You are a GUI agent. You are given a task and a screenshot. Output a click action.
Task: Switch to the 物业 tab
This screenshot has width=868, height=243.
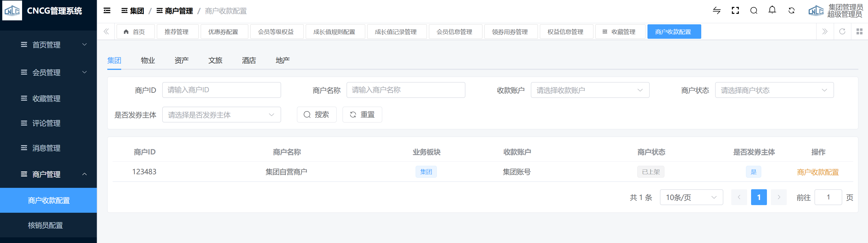click(x=147, y=61)
